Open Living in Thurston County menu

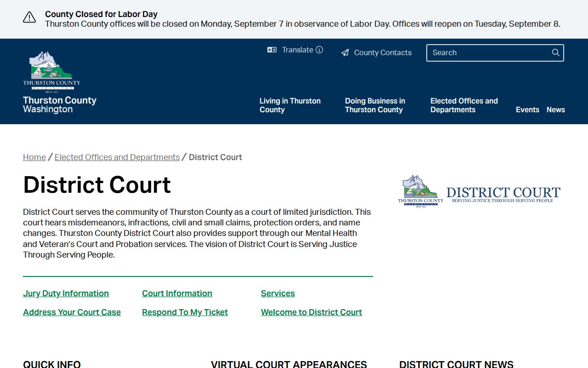click(290, 105)
